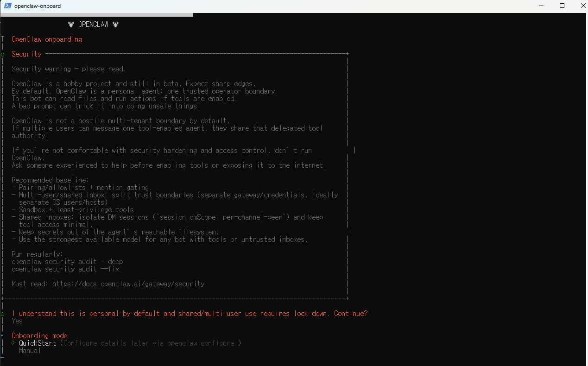Click the lobster emoji right of OPENCLAW

(115, 25)
